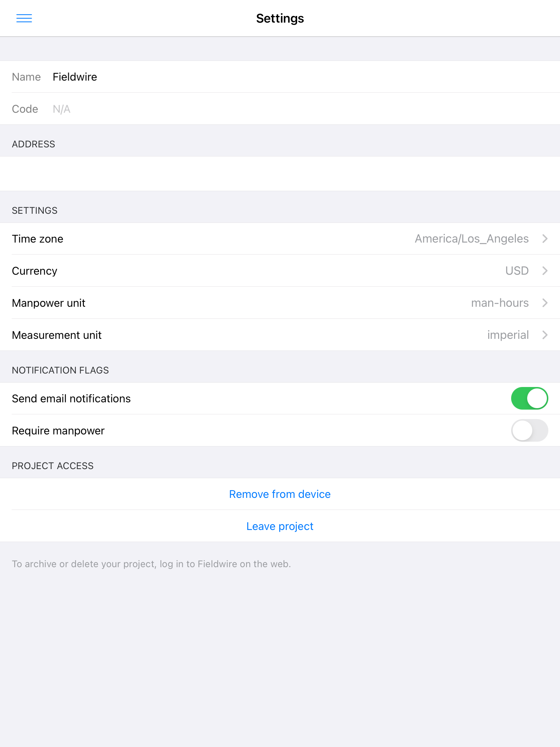The width and height of the screenshot is (560, 747).
Task: Change the USD currency value
Action: pos(517,271)
